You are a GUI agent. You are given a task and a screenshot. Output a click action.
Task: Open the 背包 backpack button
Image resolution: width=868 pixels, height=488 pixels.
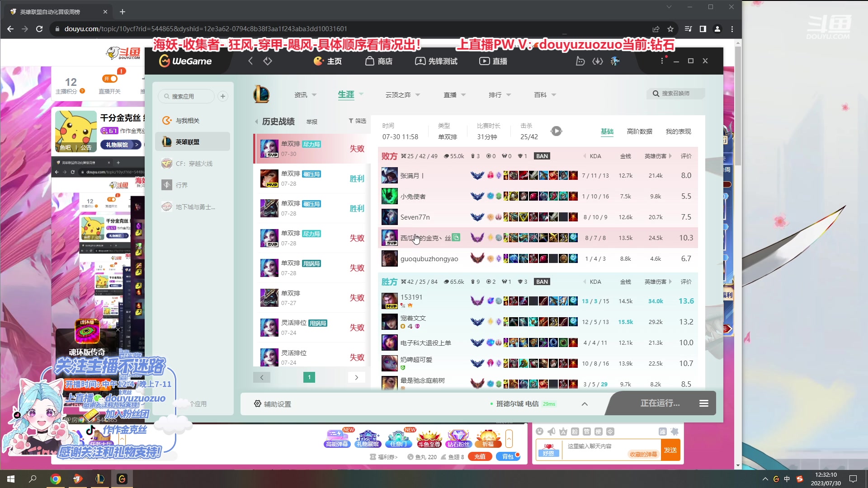click(508, 457)
